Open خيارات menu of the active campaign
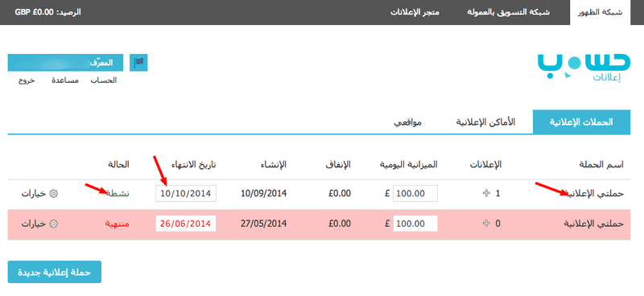644x296 pixels. pos(39,193)
